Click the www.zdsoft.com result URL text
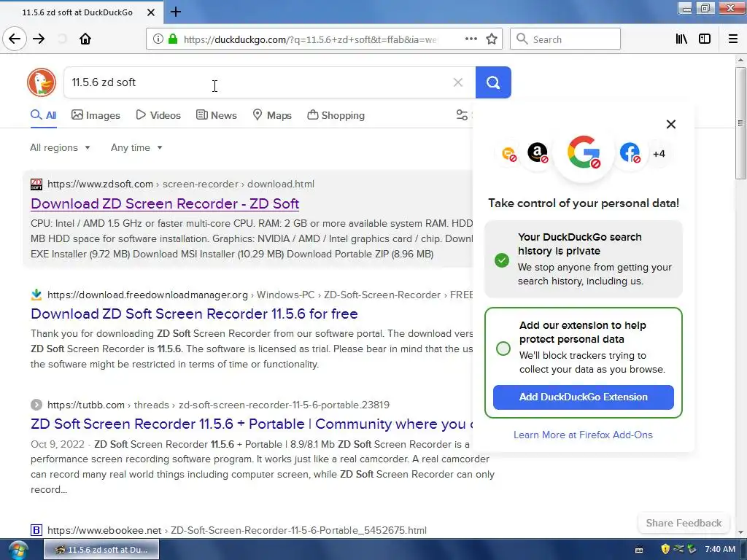This screenshot has height=560, width=747. coord(100,184)
